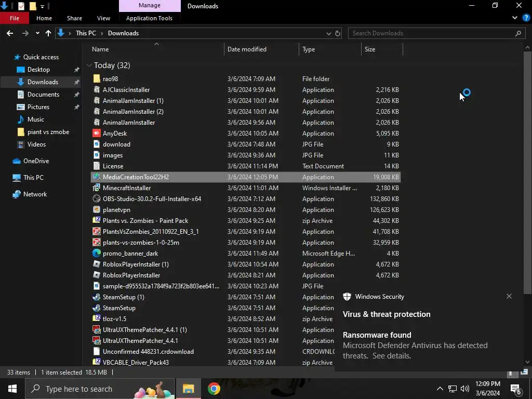Select AJClassicInstaller file icon
Viewport: 532px width, 399px height.
(97, 89)
